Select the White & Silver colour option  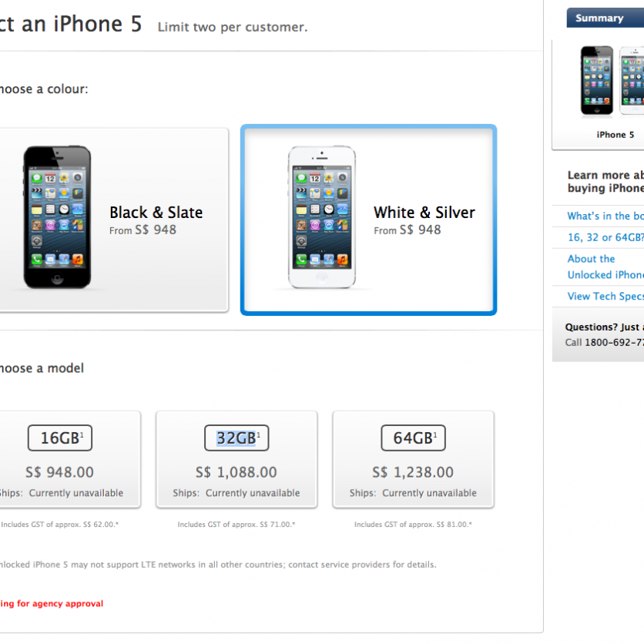[368, 220]
